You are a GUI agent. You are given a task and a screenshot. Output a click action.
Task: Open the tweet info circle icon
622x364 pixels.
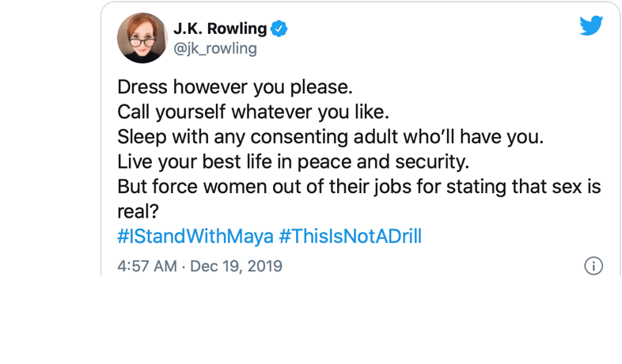tap(593, 266)
